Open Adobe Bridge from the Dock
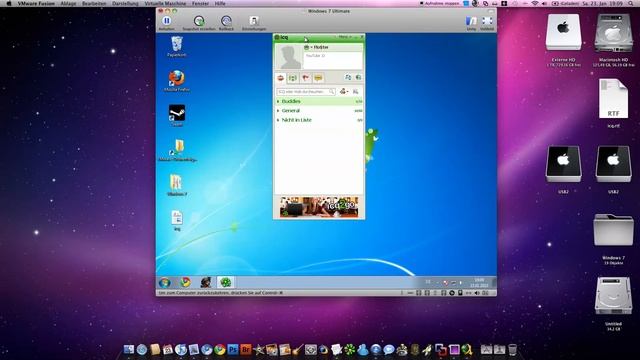This screenshot has height=360, width=640. [246, 349]
